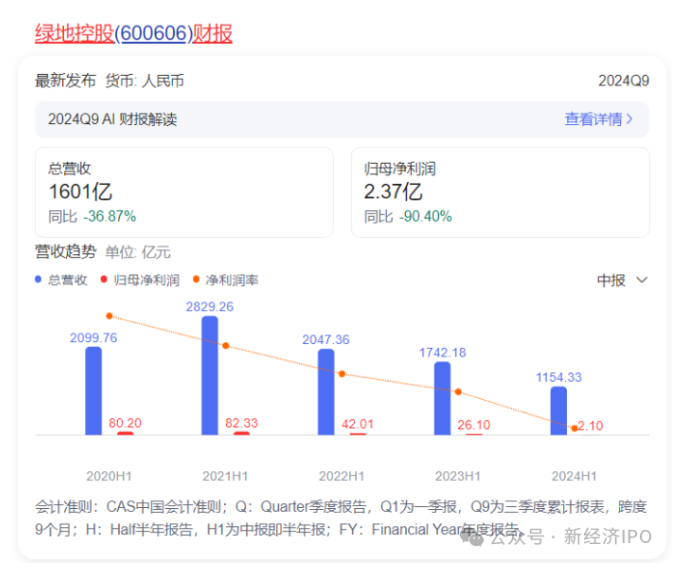Click the 同比 -36.87% revenue change text
Viewport: 680px width, 569px height.
click(92, 216)
